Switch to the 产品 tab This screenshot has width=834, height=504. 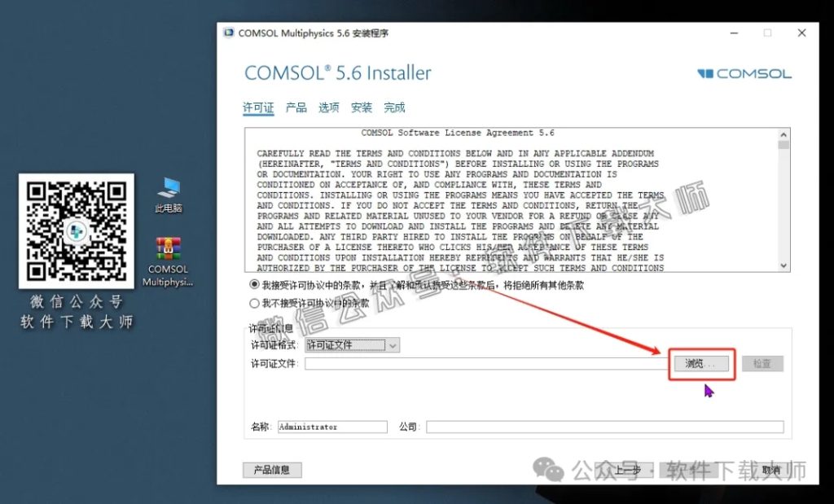[296, 107]
